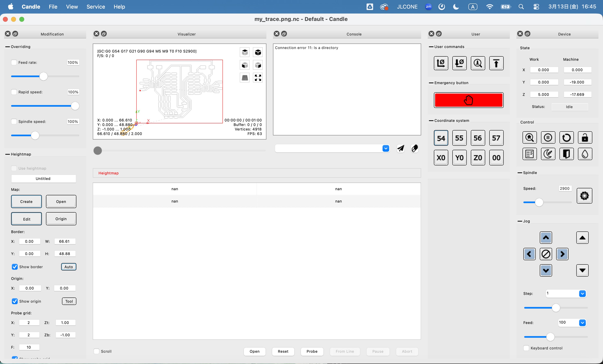
Task: Click the fit-to-view icon in visualizer
Action: coord(258,78)
